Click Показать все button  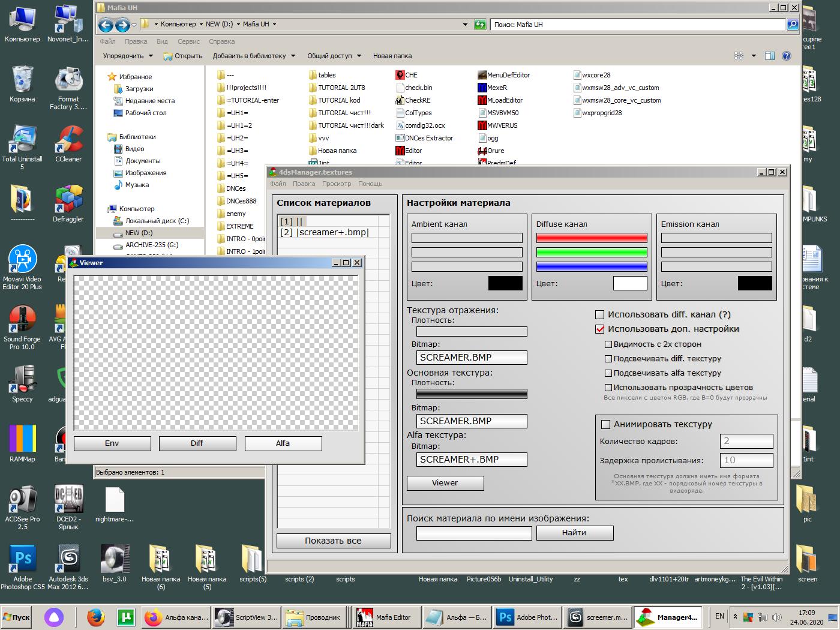click(334, 541)
